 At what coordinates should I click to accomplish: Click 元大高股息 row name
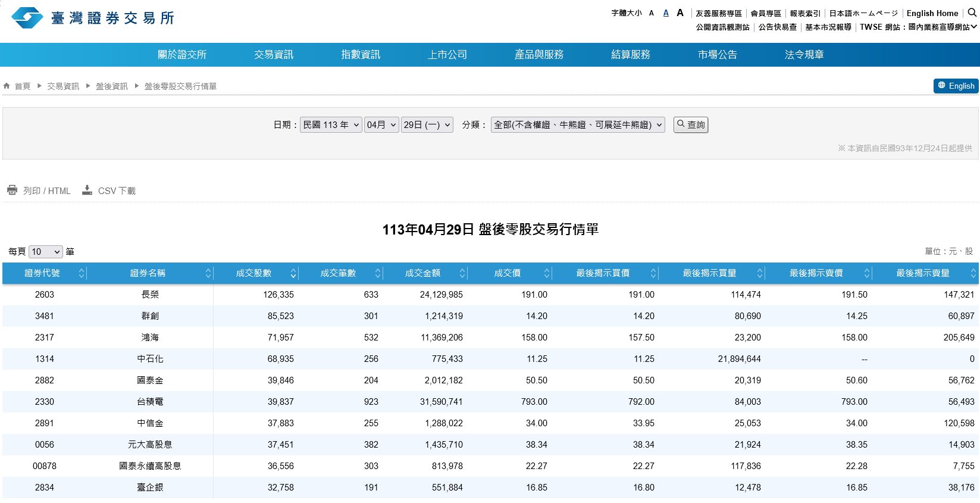[150, 445]
